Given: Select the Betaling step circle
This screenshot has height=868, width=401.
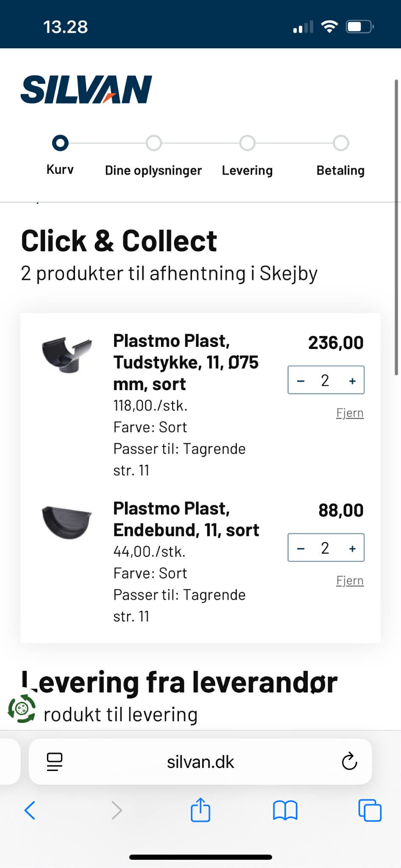Looking at the screenshot, I should pyautogui.click(x=341, y=143).
